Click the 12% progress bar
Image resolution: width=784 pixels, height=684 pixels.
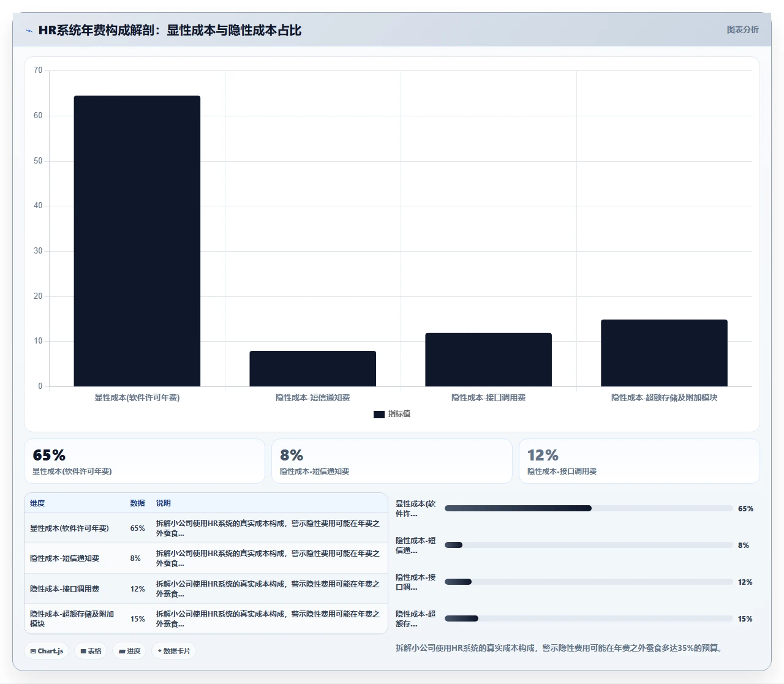[589, 582]
